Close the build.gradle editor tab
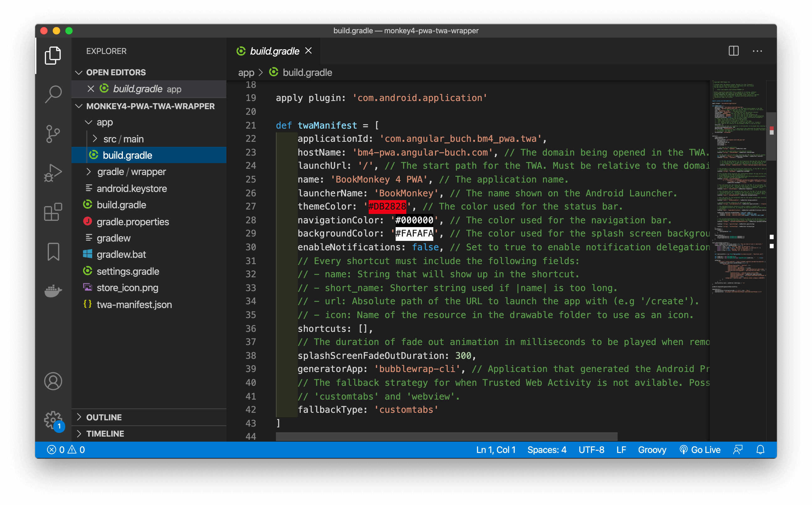This screenshot has height=505, width=812. (308, 51)
